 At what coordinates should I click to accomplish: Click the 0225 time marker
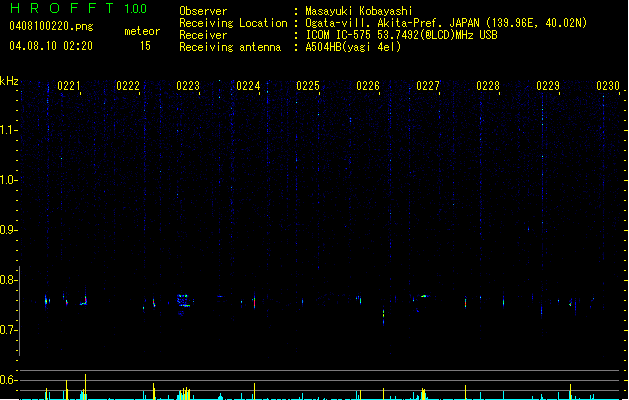308,86
